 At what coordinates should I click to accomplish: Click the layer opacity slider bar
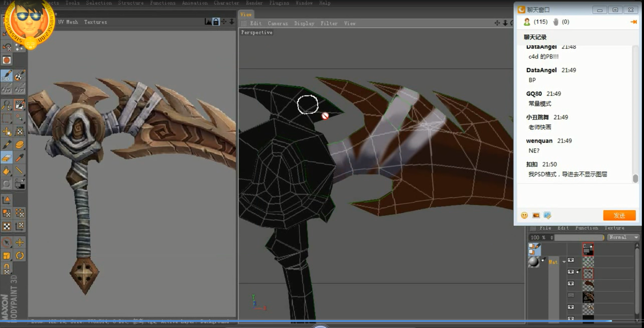[x=579, y=237]
